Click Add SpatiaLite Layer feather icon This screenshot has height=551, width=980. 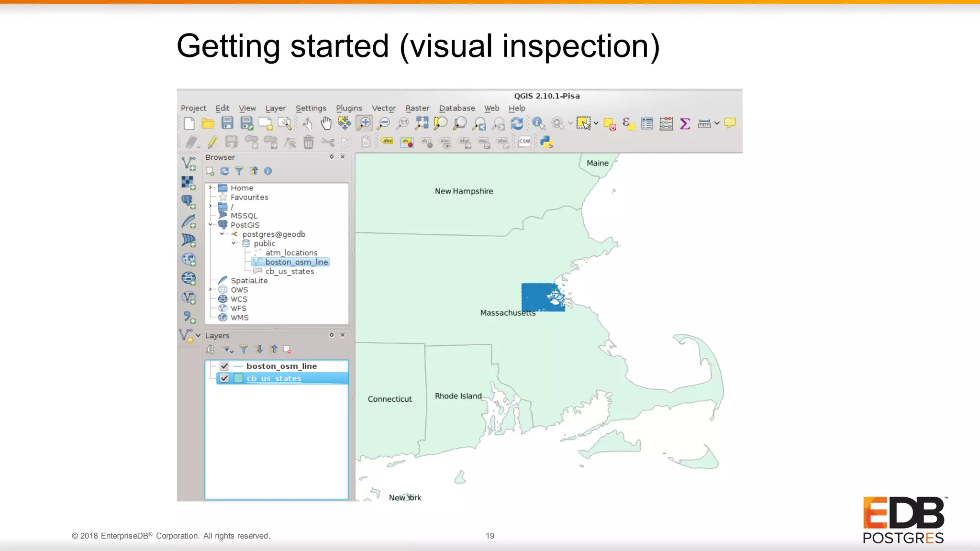click(189, 221)
